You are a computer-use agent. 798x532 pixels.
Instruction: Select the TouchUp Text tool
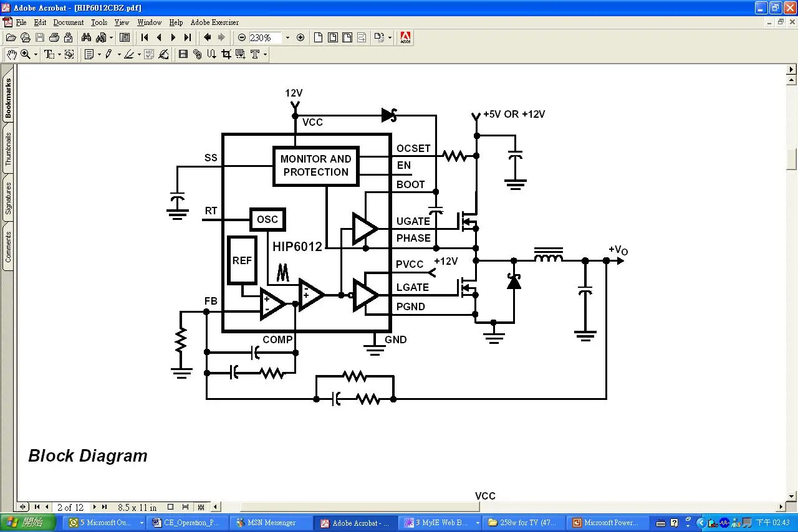[x=255, y=54]
